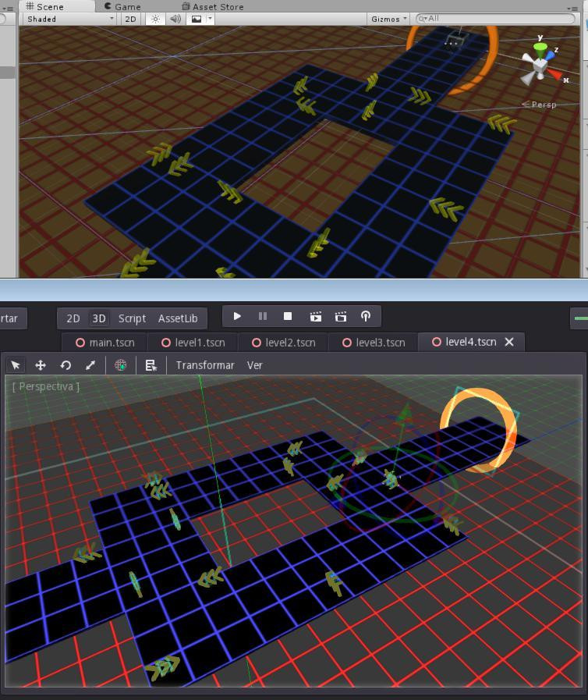Switch Godot to 3D workspace

click(98, 318)
